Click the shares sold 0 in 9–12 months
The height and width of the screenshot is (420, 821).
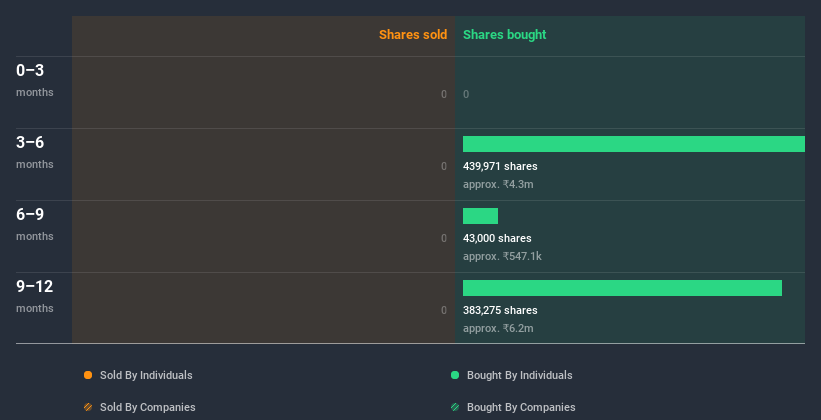tap(444, 311)
